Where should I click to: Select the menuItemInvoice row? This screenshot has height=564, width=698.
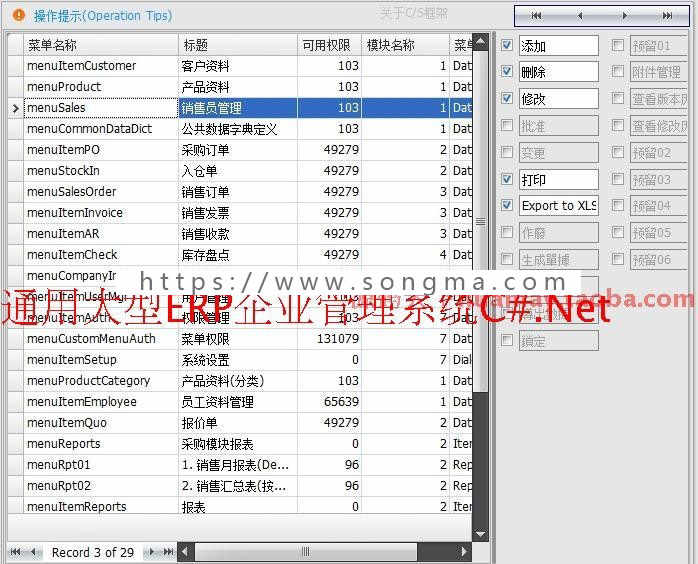point(240,213)
